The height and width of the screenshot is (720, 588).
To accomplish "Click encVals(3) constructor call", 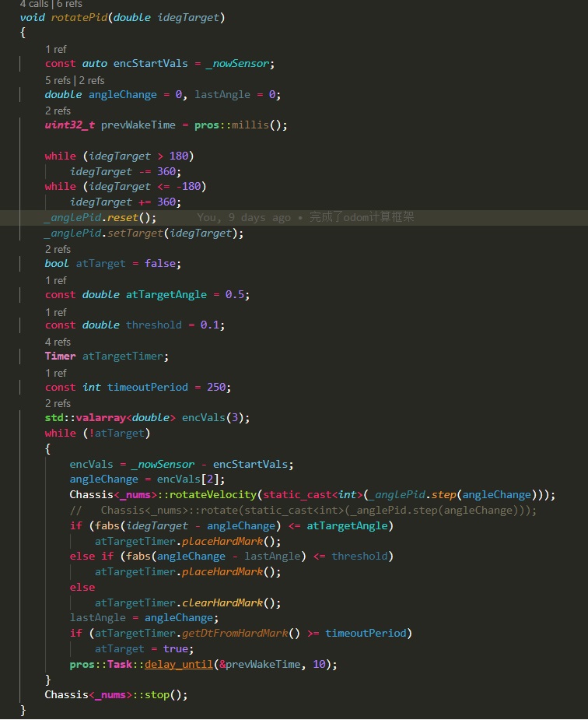I will coord(213,418).
